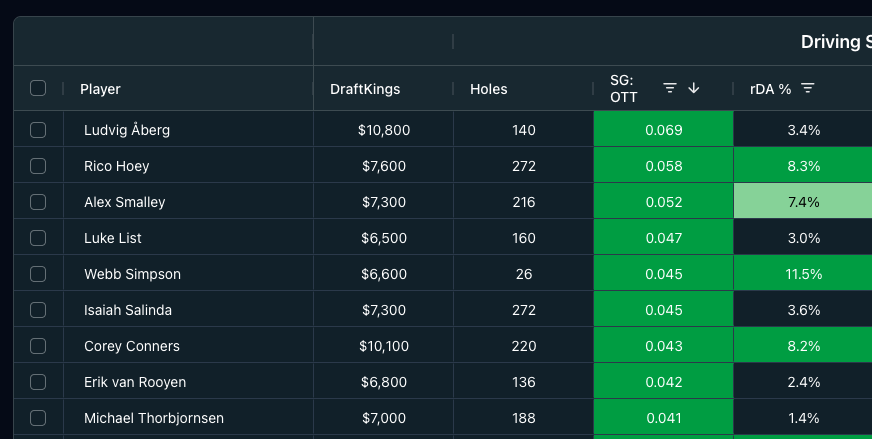Viewport: 872px width, 439px height.
Task: Click the Driving column group header
Action: click(835, 42)
